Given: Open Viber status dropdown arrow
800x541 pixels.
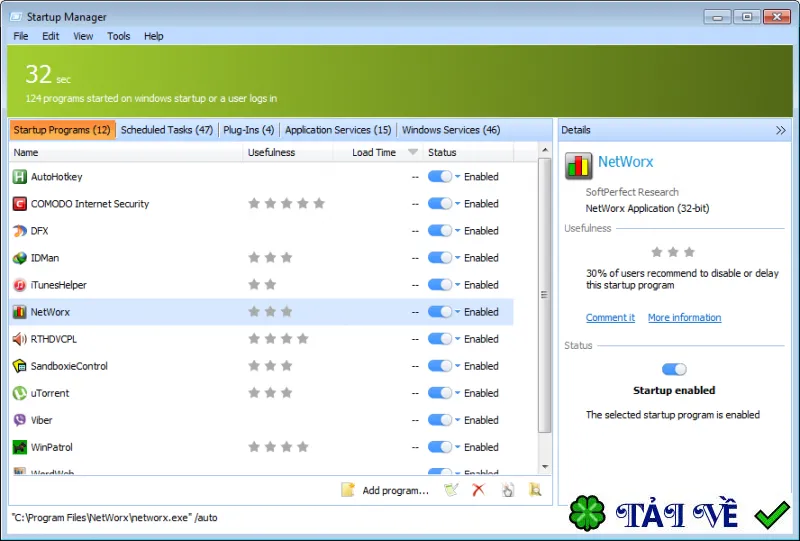Looking at the screenshot, I should tap(458, 420).
